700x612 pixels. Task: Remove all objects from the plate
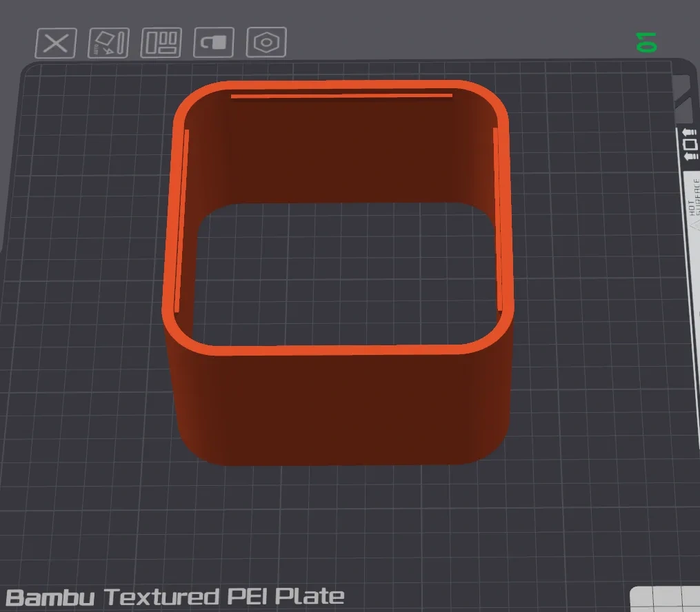tap(56, 43)
